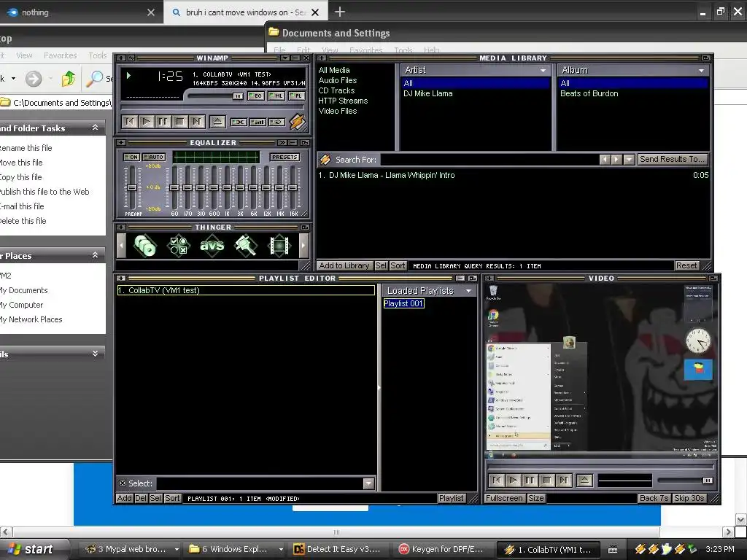Click the 1K equalizer band slider

tap(227, 187)
